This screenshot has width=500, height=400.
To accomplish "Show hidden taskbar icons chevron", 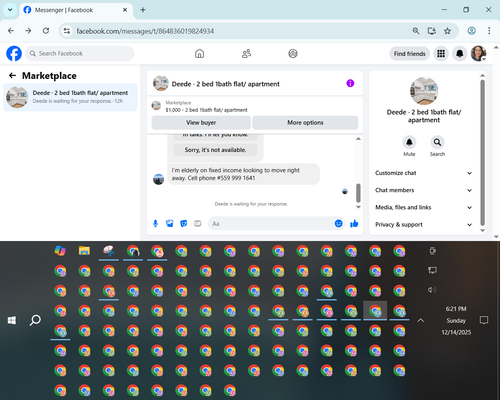I will tap(421, 320).
